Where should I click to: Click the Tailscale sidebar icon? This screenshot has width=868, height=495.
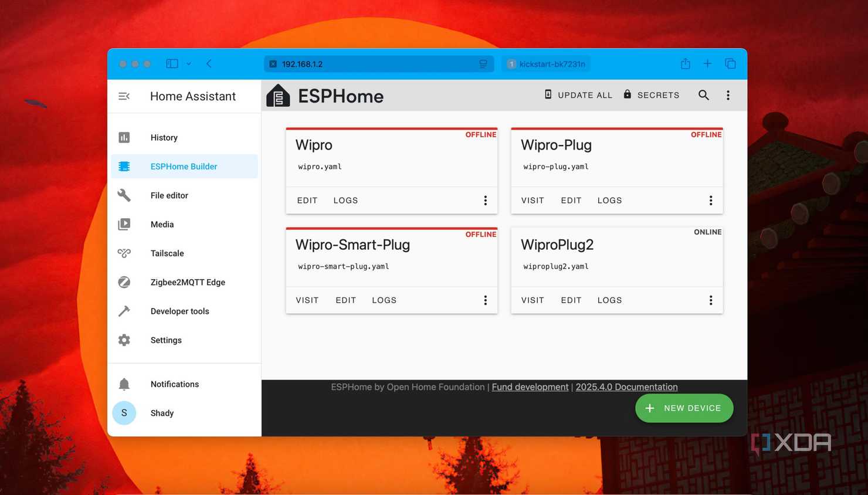[x=124, y=253]
